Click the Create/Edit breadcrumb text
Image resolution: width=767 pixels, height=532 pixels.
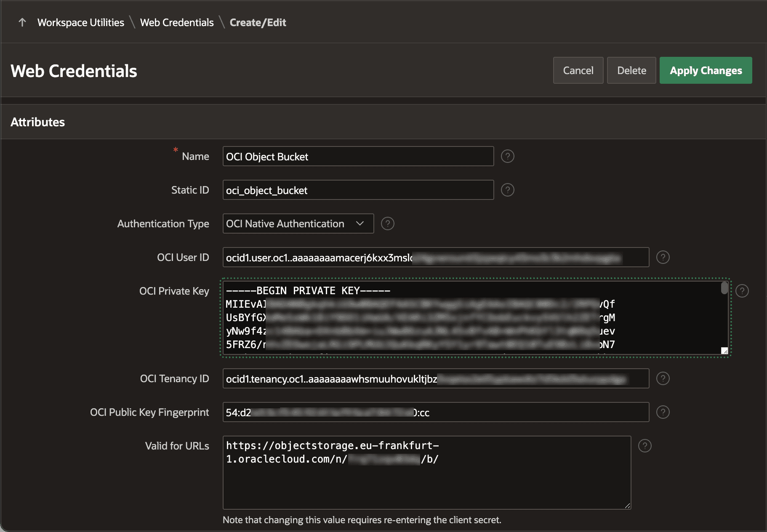coord(258,22)
